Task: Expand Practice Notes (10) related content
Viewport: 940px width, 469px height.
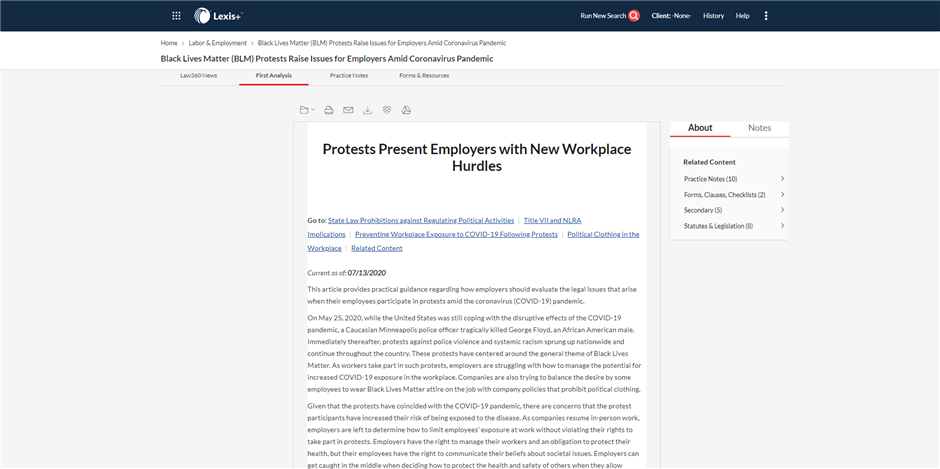Action: [781, 179]
